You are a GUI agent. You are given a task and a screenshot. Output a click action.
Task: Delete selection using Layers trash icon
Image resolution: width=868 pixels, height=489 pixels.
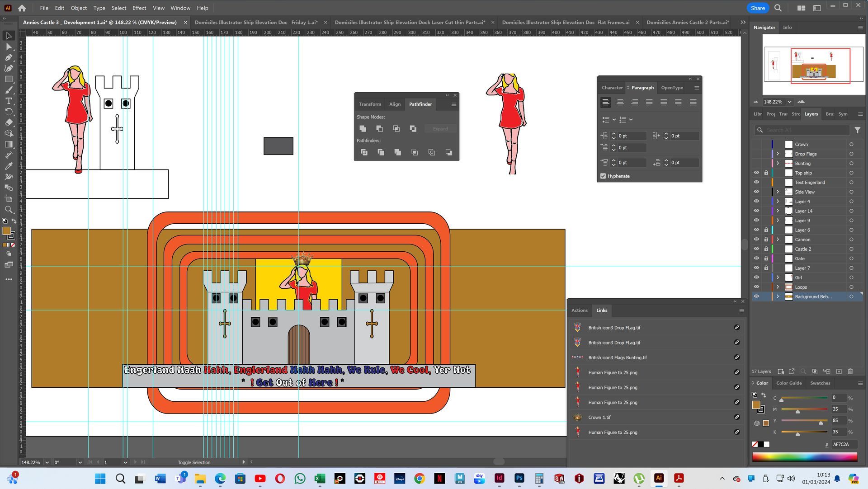850,371
